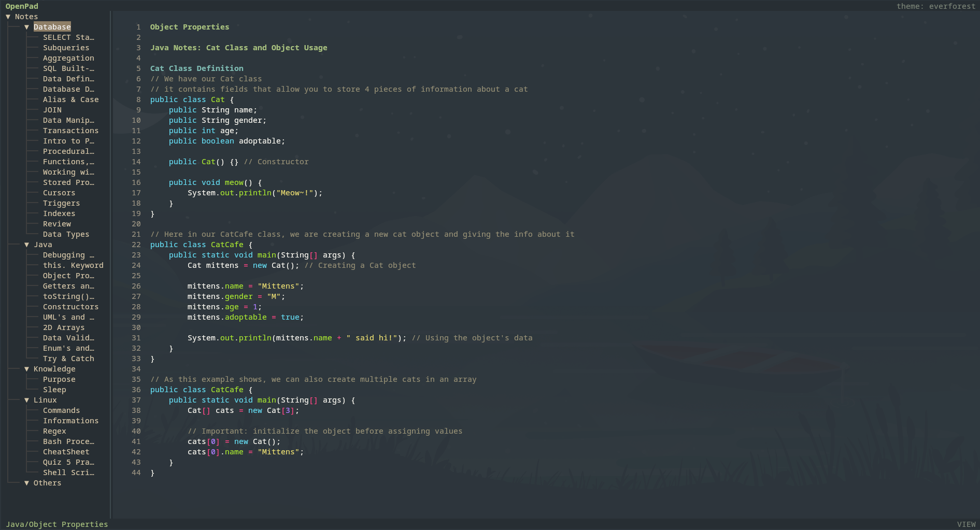The height and width of the screenshot is (530, 980).
Task: Open the Cursors note
Action: point(59,193)
